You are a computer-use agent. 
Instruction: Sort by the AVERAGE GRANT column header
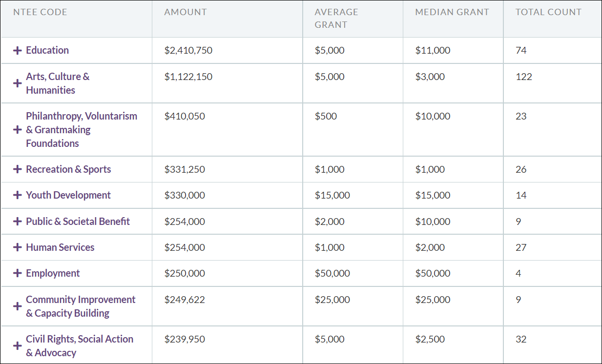(x=336, y=18)
